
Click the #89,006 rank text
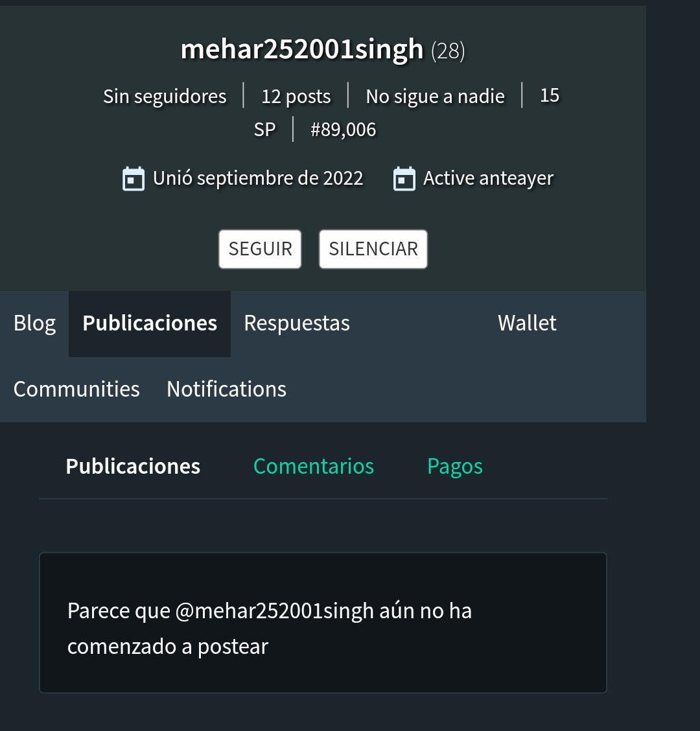344,130
